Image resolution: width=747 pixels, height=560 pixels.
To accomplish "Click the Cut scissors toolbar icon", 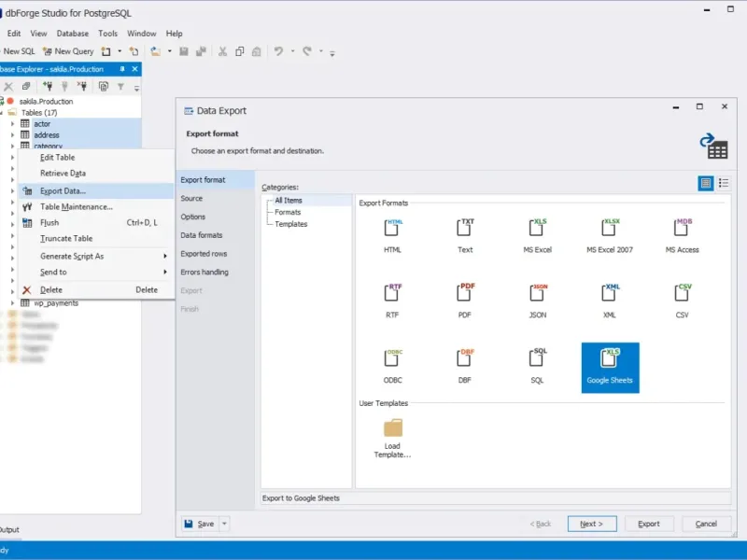I will [222, 51].
